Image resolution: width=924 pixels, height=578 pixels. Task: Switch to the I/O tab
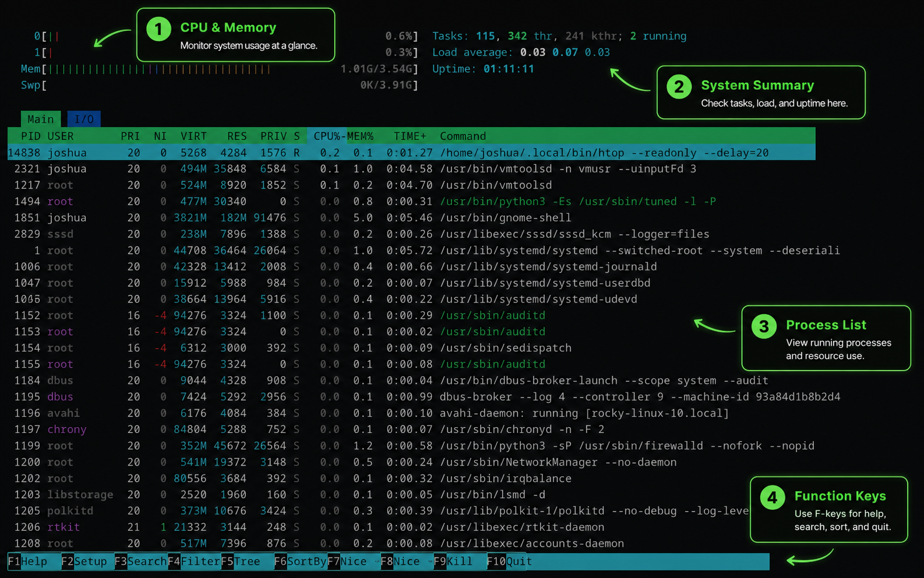coord(84,119)
